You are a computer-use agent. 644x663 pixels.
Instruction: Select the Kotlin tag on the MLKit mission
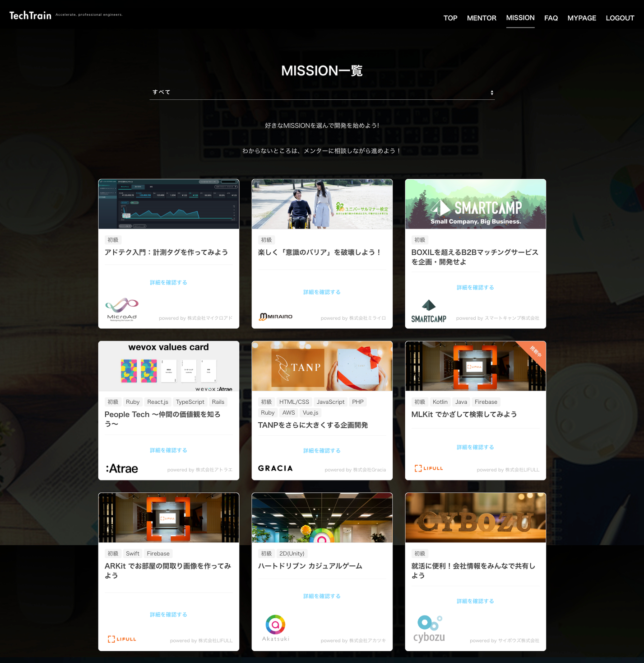[440, 402]
